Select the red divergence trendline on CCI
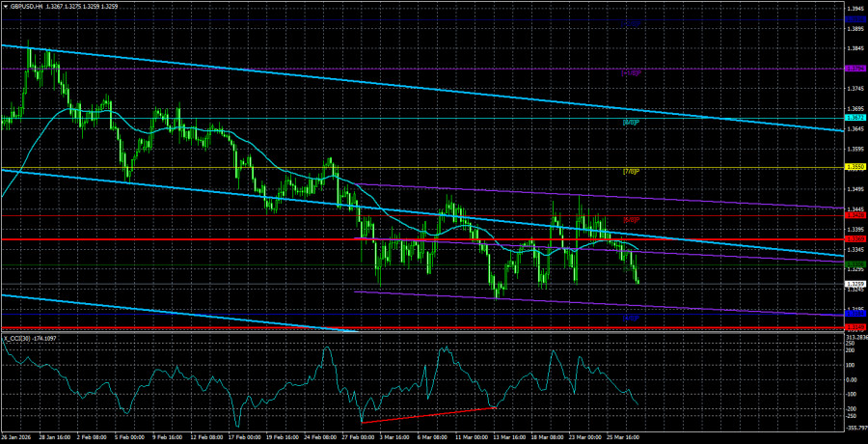 point(429,415)
